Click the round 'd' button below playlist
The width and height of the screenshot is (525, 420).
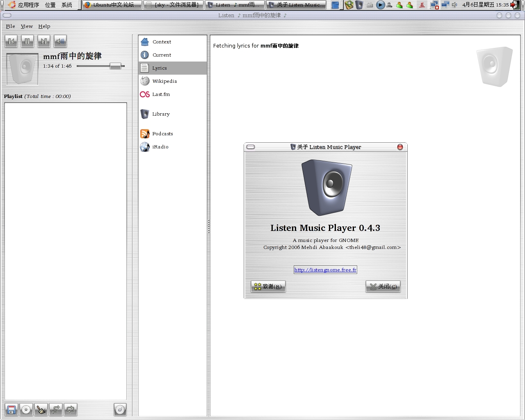[120, 409]
